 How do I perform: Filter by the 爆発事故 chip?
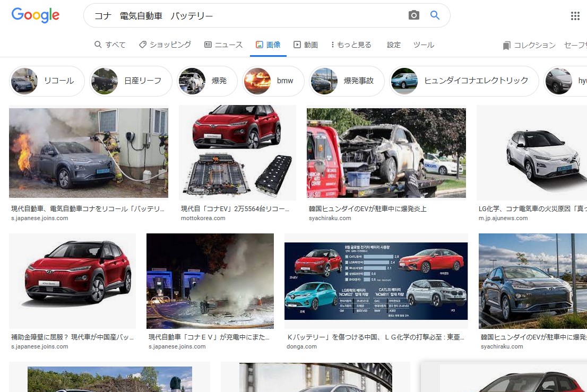[x=347, y=81]
